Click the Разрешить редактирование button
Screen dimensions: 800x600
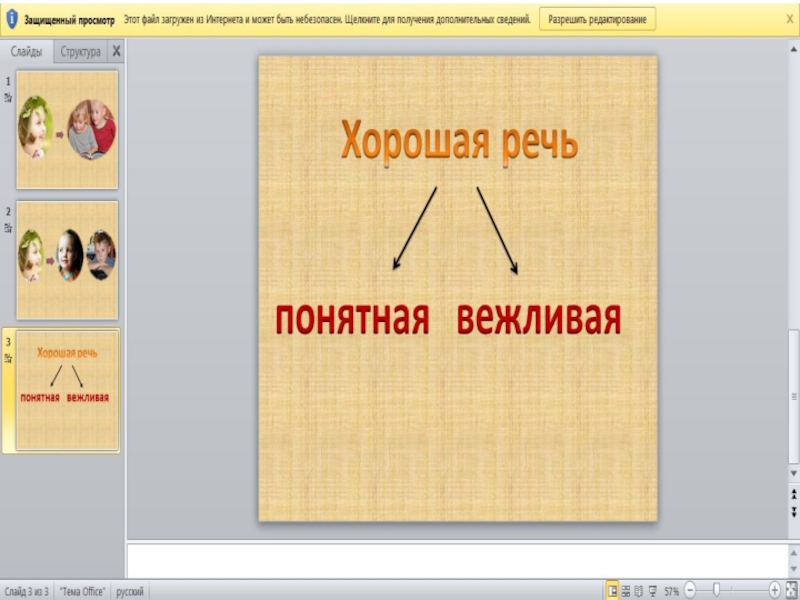point(598,19)
